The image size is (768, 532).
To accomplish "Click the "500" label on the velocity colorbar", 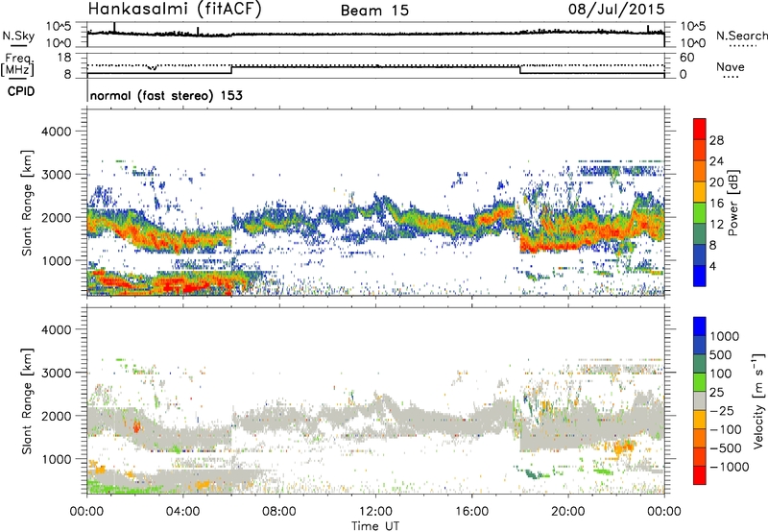I will tap(721, 355).
